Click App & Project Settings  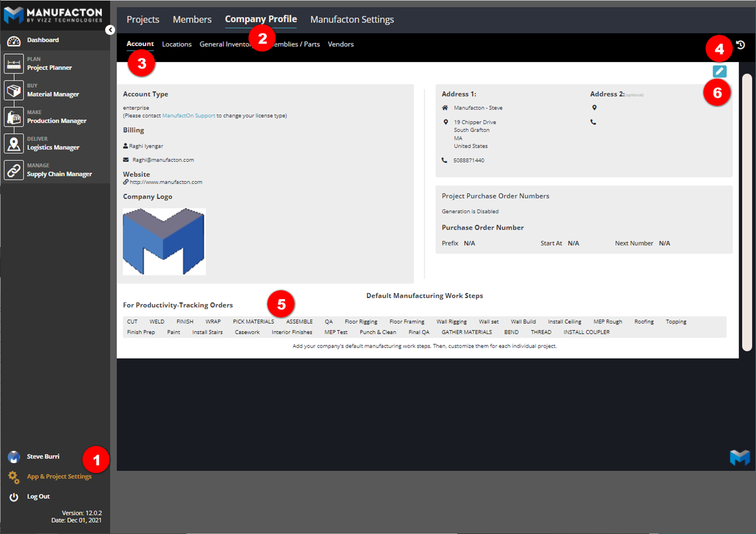pyautogui.click(x=59, y=477)
